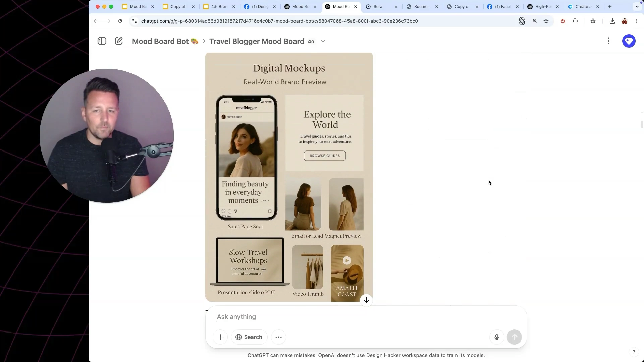This screenshot has width=644, height=362.
Task: Click the microphone dictate icon
Action: tap(497, 337)
